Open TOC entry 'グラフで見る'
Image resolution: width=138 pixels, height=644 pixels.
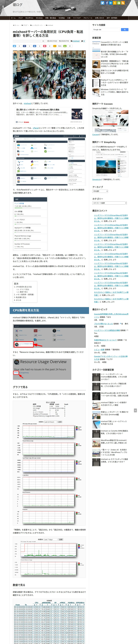point(24,289)
